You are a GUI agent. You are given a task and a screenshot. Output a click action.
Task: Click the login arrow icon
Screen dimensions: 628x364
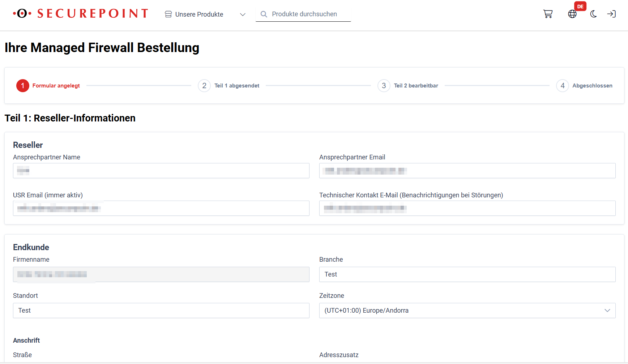612,14
